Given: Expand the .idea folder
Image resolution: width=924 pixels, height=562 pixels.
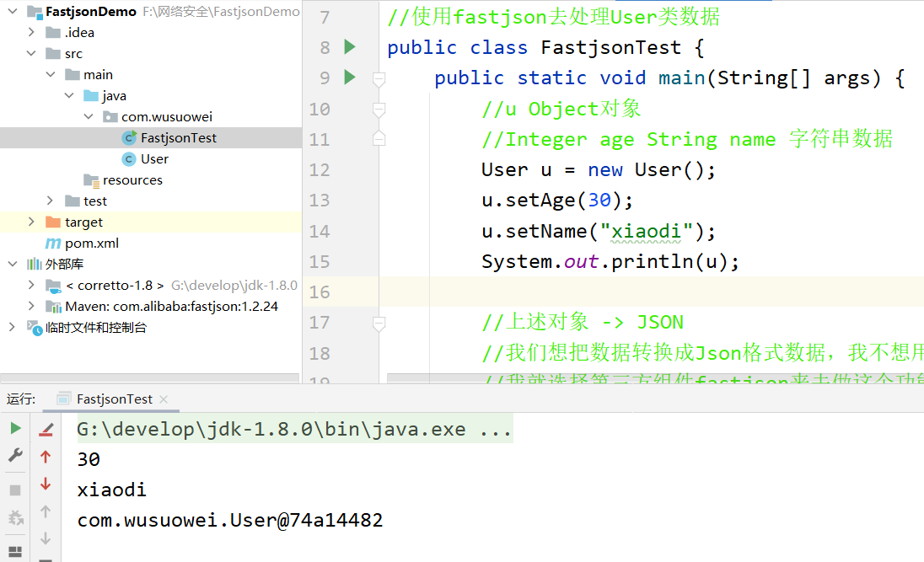Looking at the screenshot, I should coord(31,32).
